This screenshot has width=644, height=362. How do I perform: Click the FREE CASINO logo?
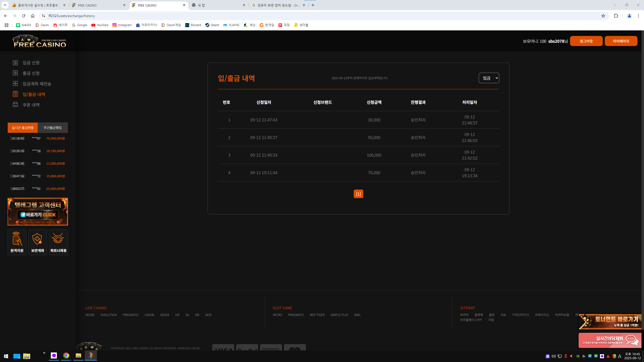[x=39, y=41]
